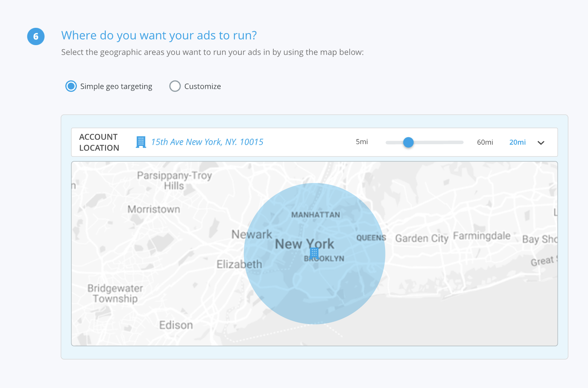Click the Newark label on the map

pos(251,234)
